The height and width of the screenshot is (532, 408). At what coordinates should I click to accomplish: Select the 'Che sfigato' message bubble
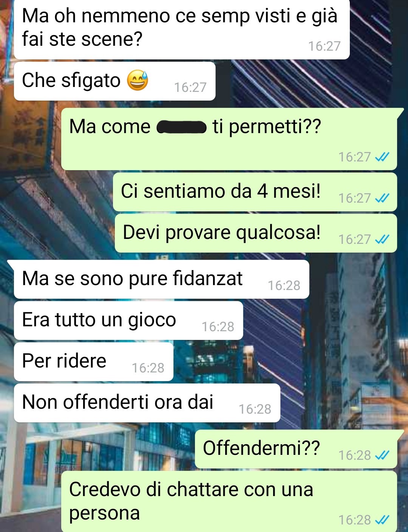tap(114, 81)
